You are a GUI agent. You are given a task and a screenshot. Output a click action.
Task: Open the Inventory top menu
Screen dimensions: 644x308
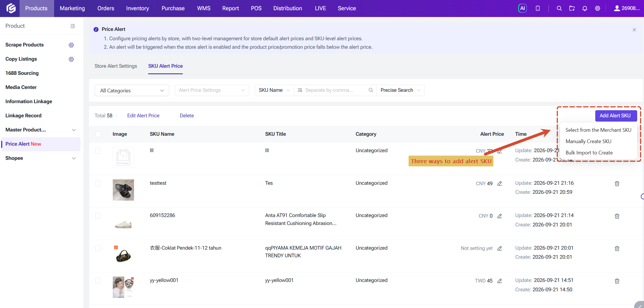pos(137,8)
